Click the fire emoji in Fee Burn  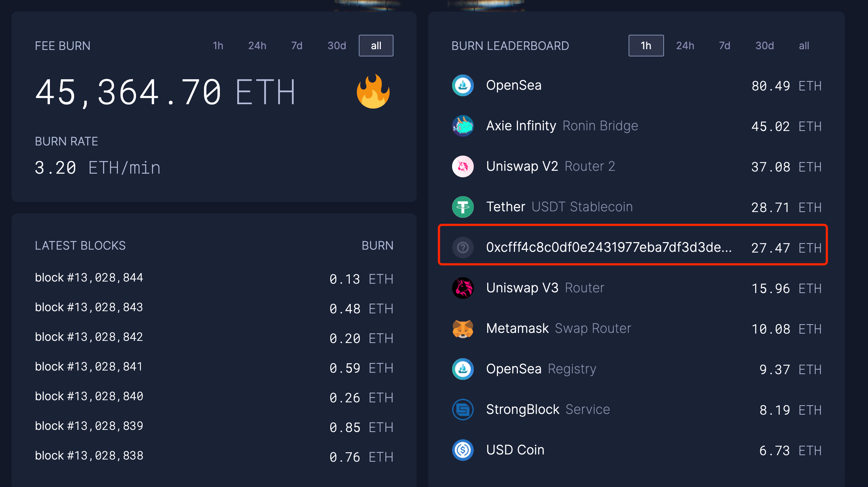point(373,91)
